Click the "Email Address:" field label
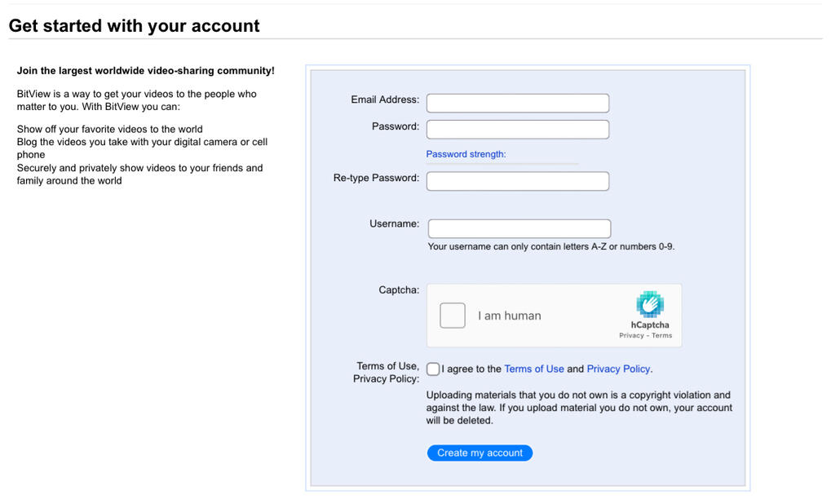This screenshot has height=504, width=831. pyautogui.click(x=385, y=99)
